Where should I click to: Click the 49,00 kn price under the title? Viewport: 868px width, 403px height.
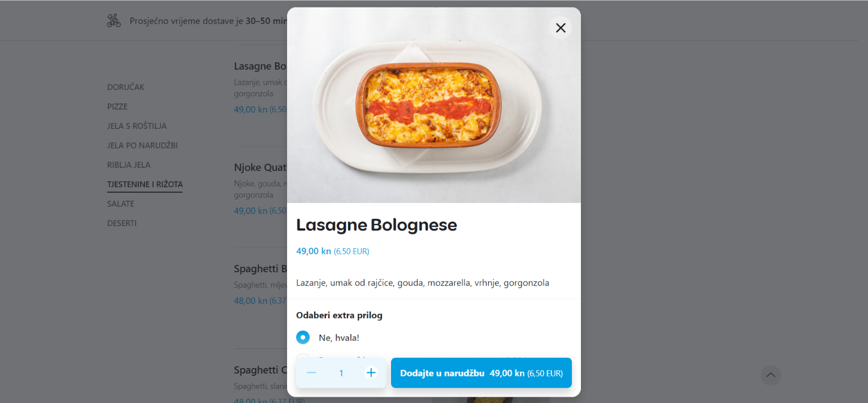(314, 251)
